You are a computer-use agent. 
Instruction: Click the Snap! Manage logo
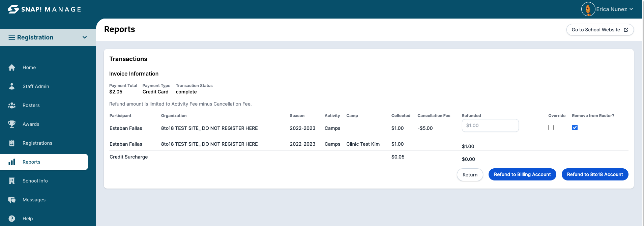(44, 9)
